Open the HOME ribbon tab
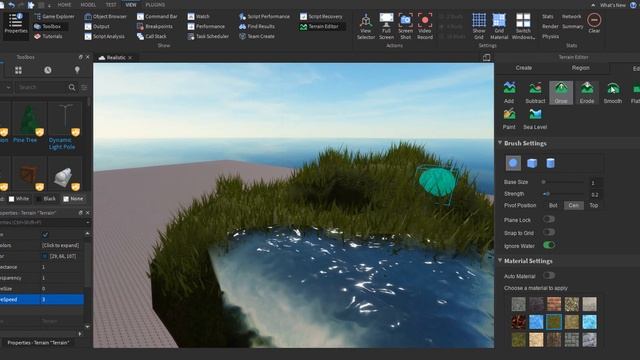 [64, 5]
